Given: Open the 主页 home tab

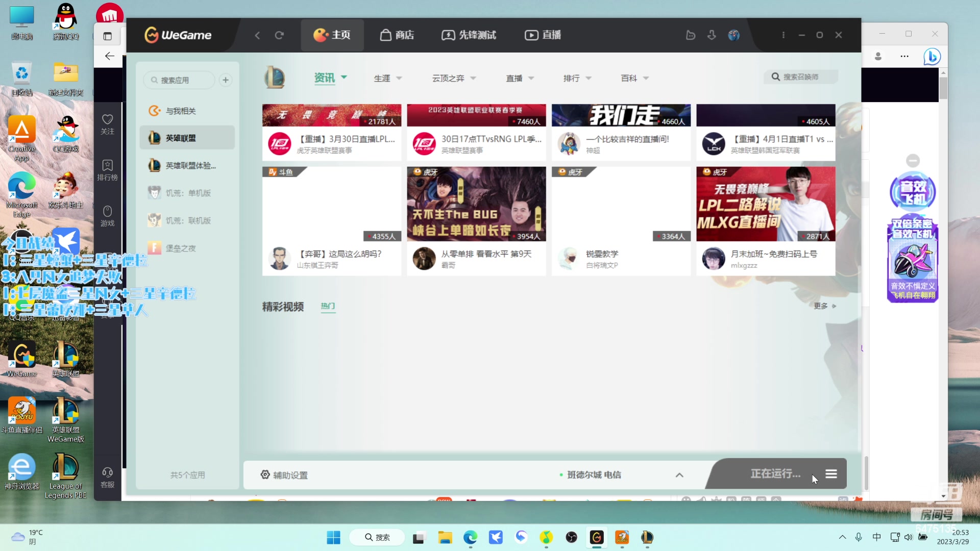Looking at the screenshot, I should pos(332,35).
